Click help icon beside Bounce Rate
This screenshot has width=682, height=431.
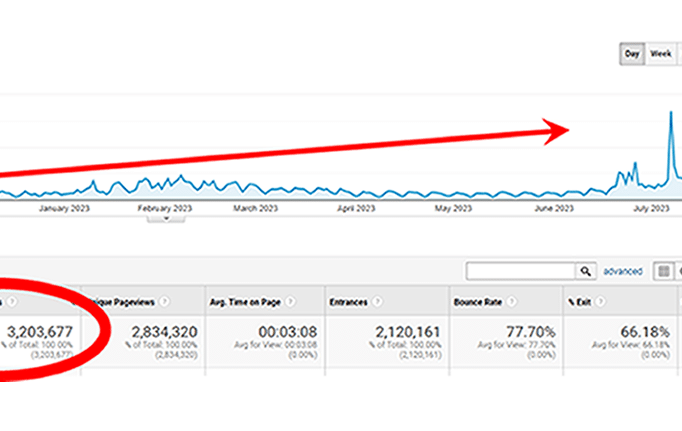click(x=512, y=299)
